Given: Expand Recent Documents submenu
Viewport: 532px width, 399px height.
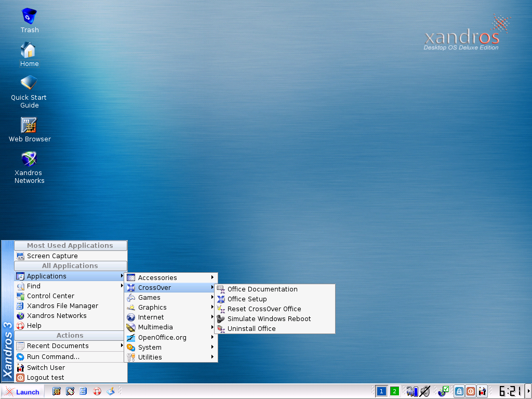Looking at the screenshot, I should (70, 345).
